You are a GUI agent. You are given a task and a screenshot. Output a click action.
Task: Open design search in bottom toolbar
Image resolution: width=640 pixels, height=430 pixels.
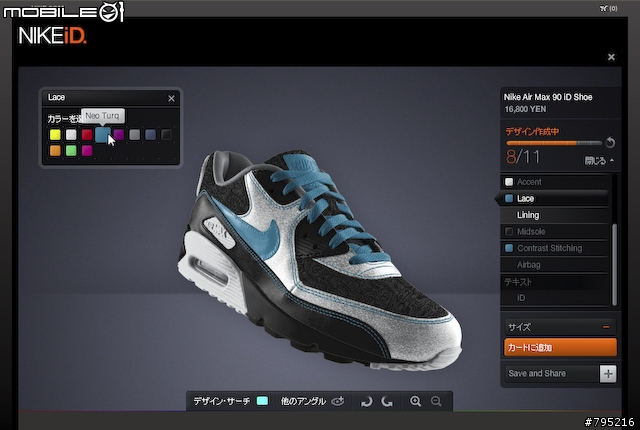[222, 401]
